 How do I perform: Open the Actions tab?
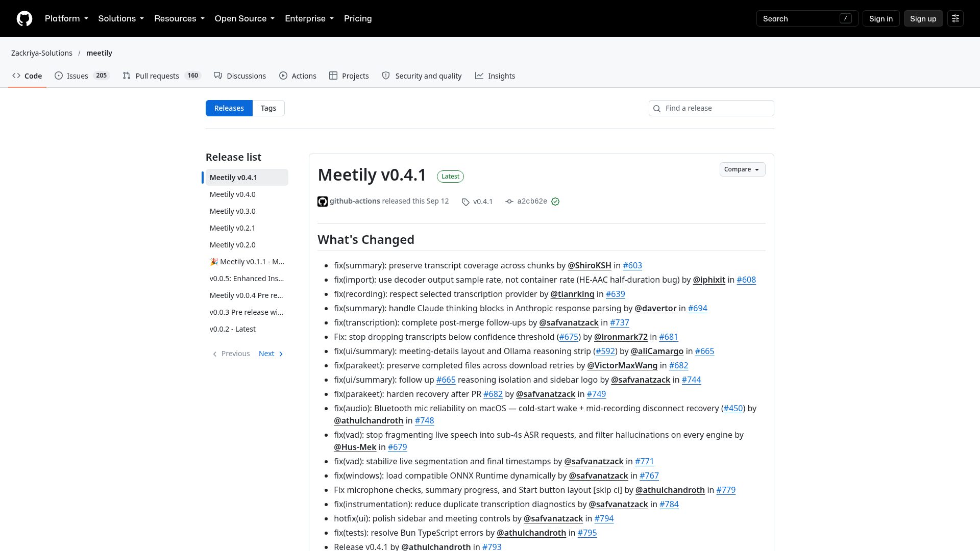(298, 76)
